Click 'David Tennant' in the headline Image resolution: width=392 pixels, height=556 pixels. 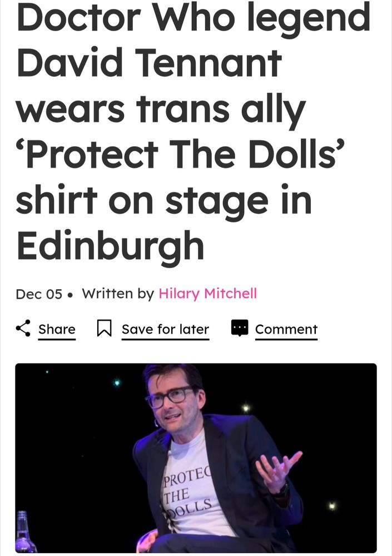(149, 63)
